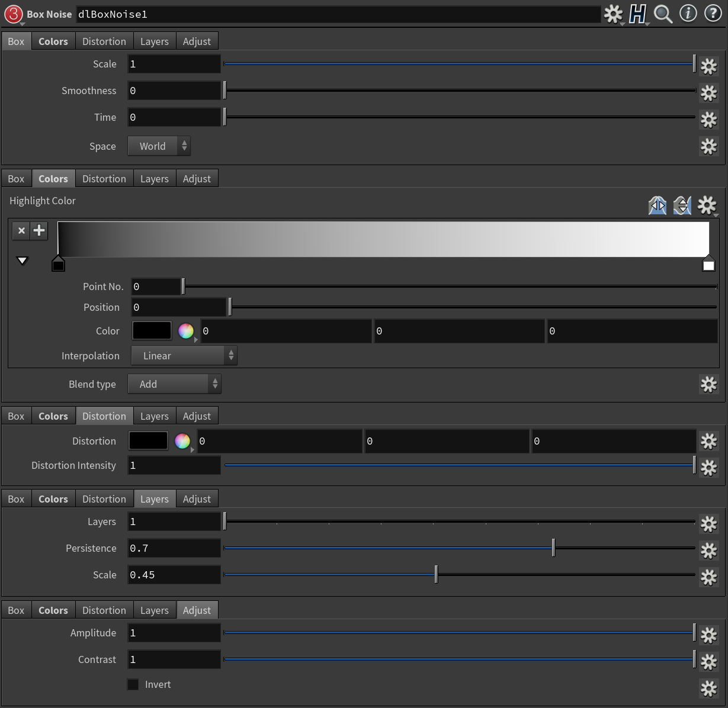Image resolution: width=728 pixels, height=708 pixels.
Task: Open the node info icon
Action: (688, 14)
